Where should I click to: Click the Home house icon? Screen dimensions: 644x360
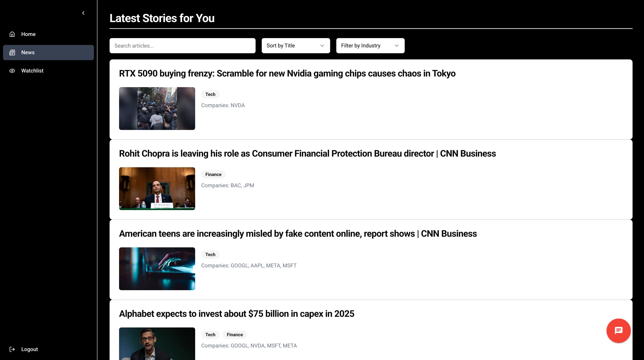pyautogui.click(x=12, y=34)
